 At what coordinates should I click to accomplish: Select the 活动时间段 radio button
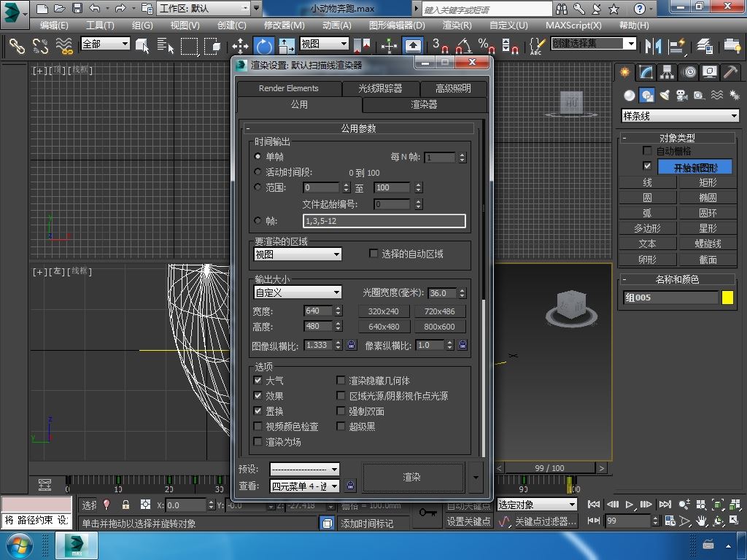point(258,171)
